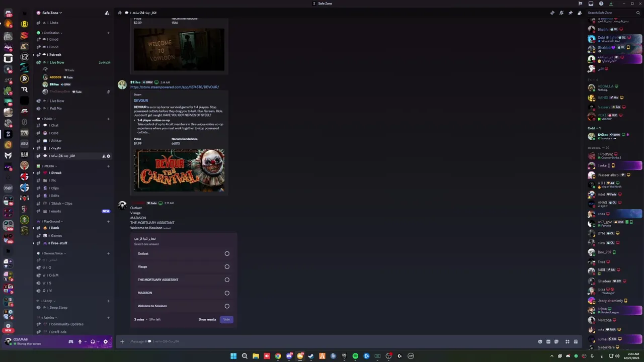Open the volume icon in system tray

point(617,356)
